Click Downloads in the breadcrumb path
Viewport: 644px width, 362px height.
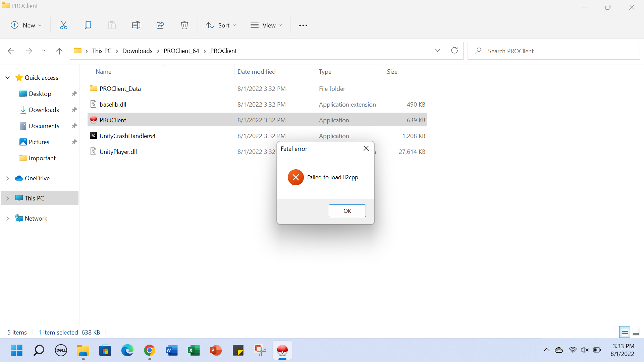(137, 51)
